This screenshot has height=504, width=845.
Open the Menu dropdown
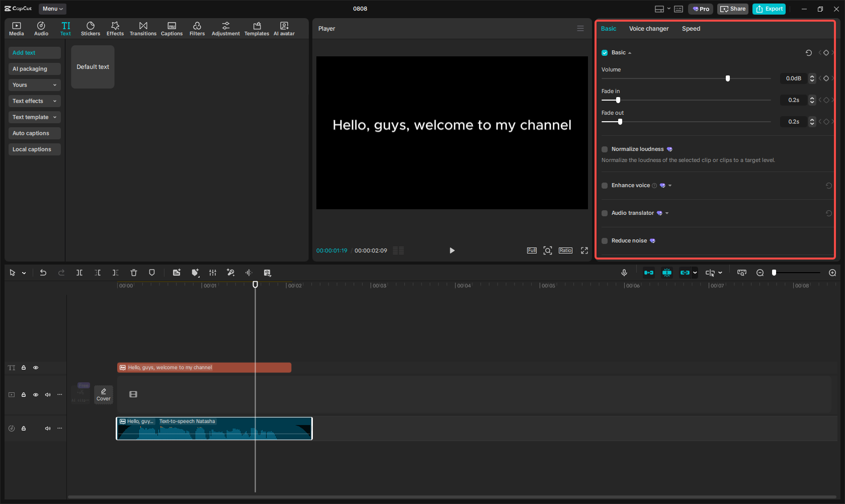(52, 9)
